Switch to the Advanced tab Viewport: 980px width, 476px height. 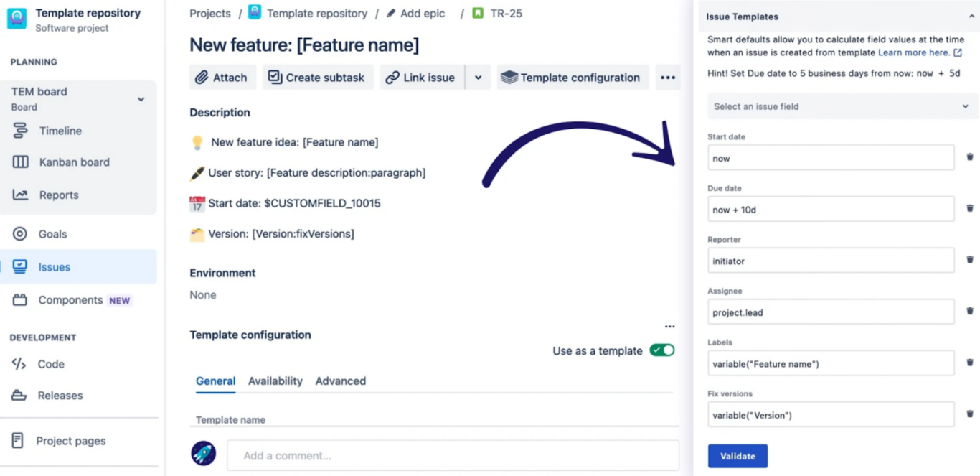(340, 381)
